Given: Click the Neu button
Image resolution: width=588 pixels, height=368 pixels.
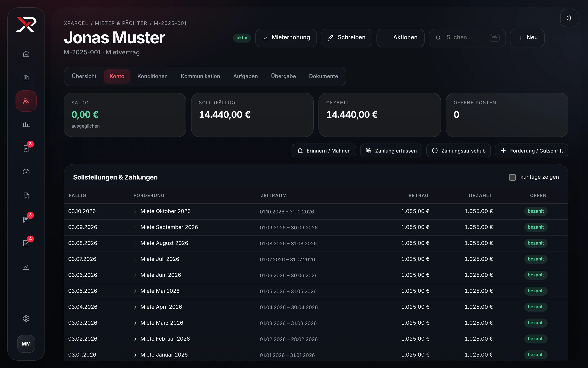Looking at the screenshot, I should (x=527, y=38).
